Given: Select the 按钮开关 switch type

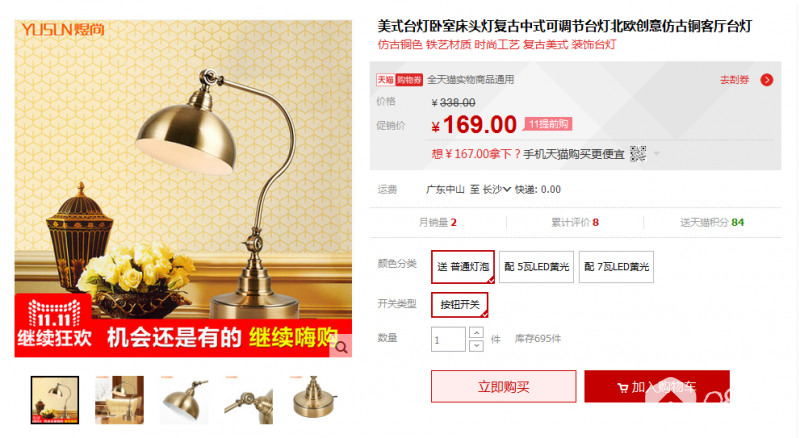Looking at the screenshot, I should pyautogui.click(x=460, y=305).
